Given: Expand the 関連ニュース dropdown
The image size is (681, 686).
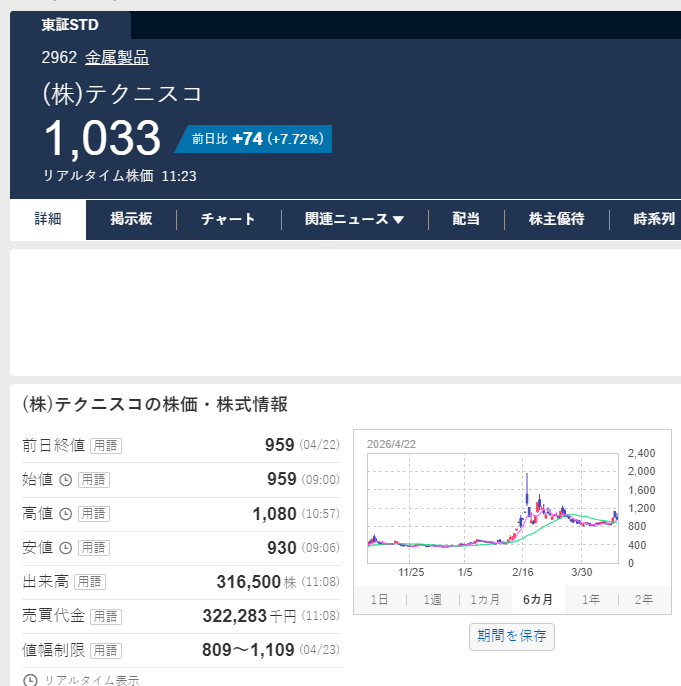Looking at the screenshot, I should pyautogui.click(x=355, y=219).
